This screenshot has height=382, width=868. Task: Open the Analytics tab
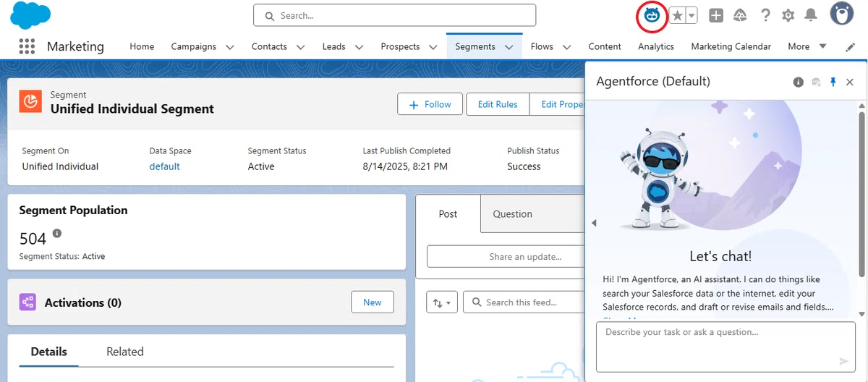point(656,46)
